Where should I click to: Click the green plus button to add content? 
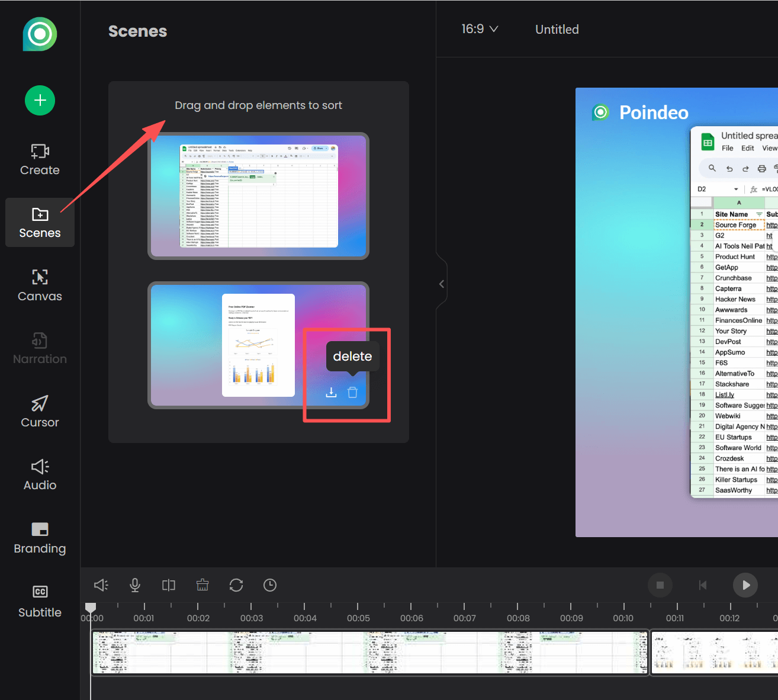click(39, 100)
